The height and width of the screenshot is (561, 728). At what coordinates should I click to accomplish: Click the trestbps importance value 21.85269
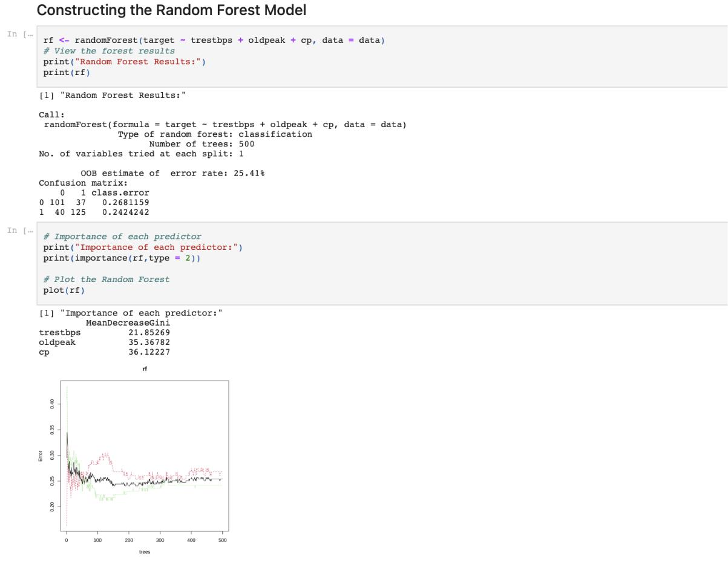(149, 333)
